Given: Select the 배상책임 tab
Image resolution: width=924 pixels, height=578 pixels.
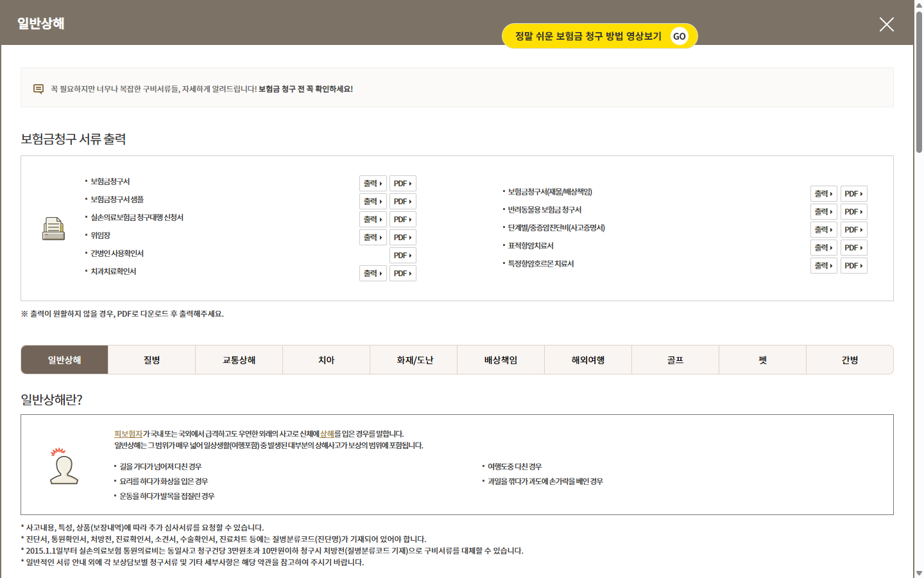Looking at the screenshot, I should [501, 360].
